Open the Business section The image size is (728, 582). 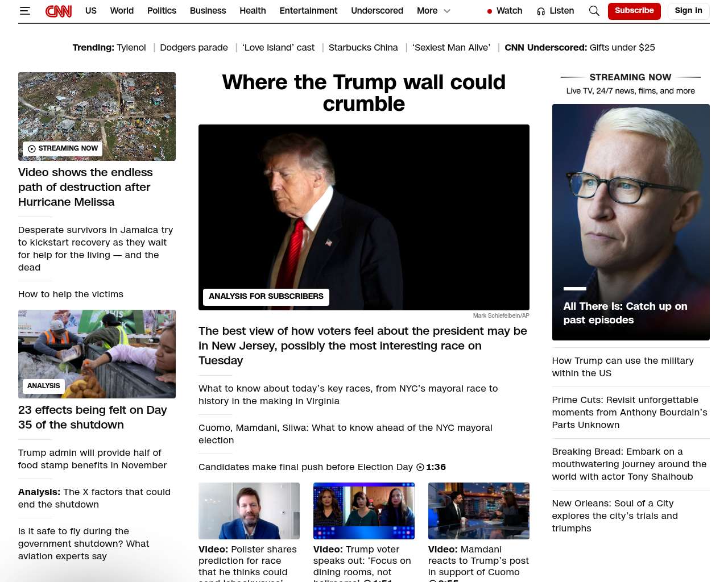click(x=208, y=11)
